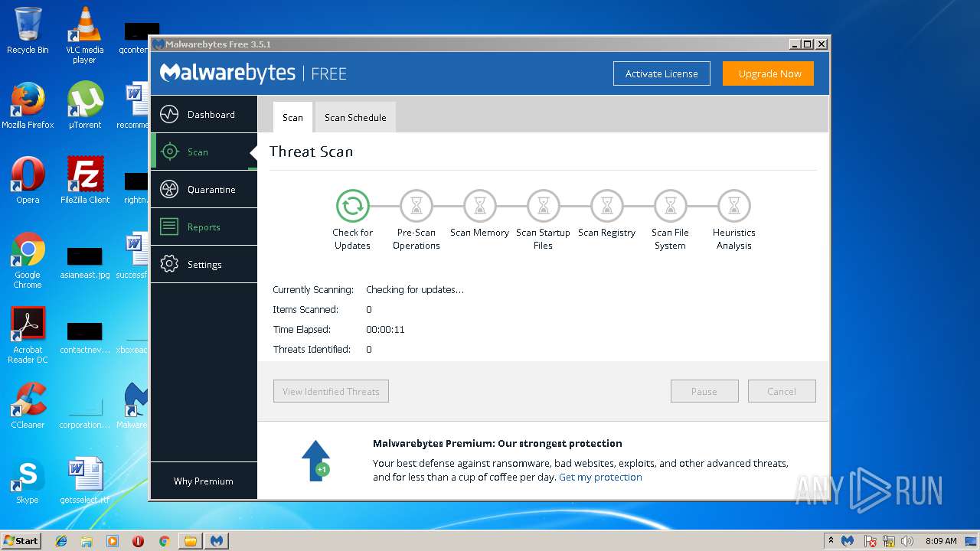Viewport: 980px width, 551px height.
Task: Click the blue upgrade arrow icon
Action: (315, 460)
